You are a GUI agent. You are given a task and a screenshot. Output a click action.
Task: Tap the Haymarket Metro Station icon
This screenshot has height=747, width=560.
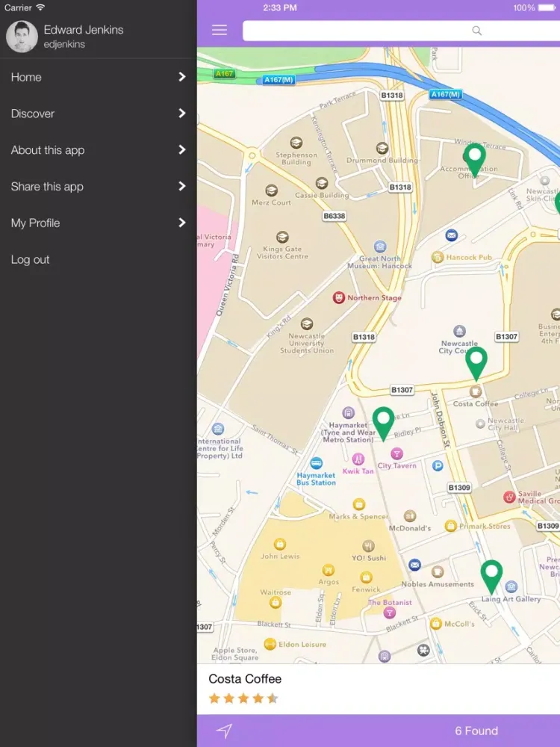[x=349, y=412]
